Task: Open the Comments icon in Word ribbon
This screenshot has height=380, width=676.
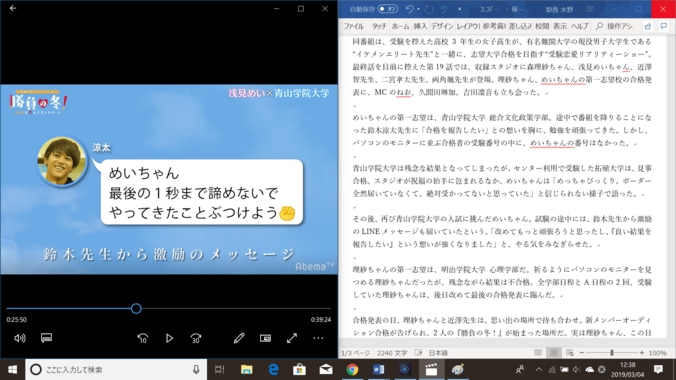Action: 664,26
